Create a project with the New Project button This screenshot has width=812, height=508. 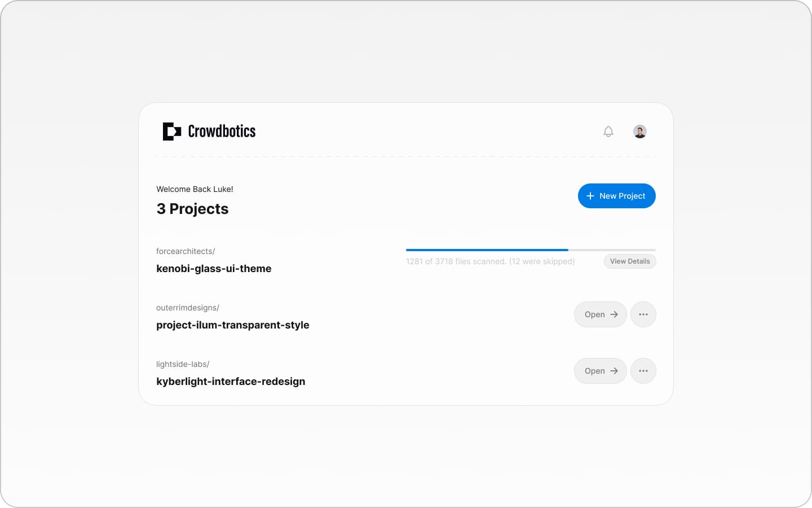[x=617, y=196]
